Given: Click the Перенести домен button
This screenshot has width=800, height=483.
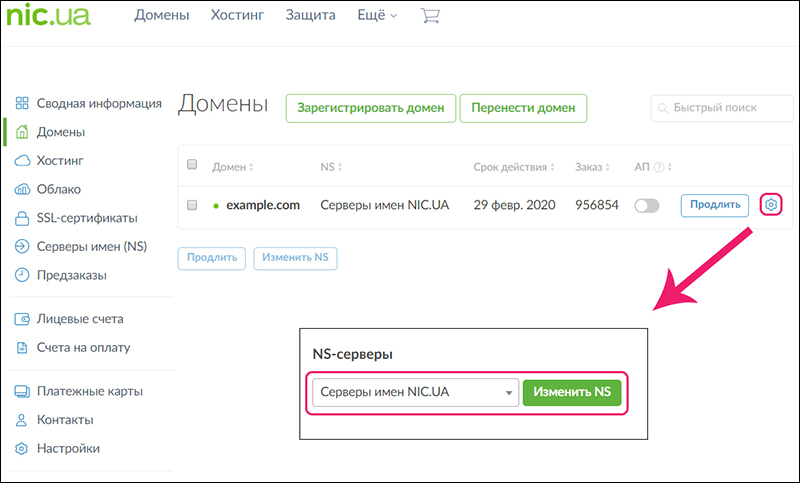Looking at the screenshot, I should coord(523,108).
